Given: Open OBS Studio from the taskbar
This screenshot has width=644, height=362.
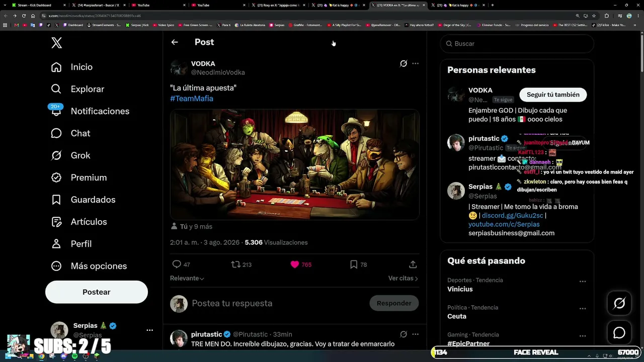Looking at the screenshot, I should [x=86, y=356].
